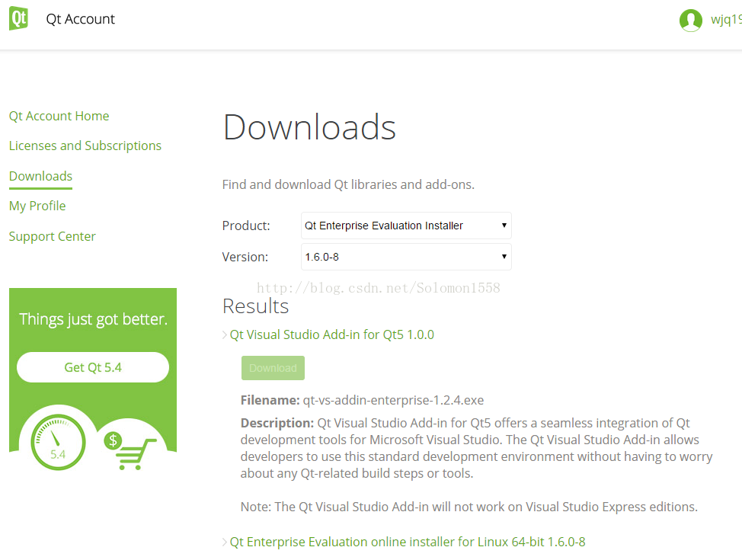This screenshot has width=742, height=560.
Task: Collapse the Qt Visual Studio Add-in result chevron
Action: 225,335
